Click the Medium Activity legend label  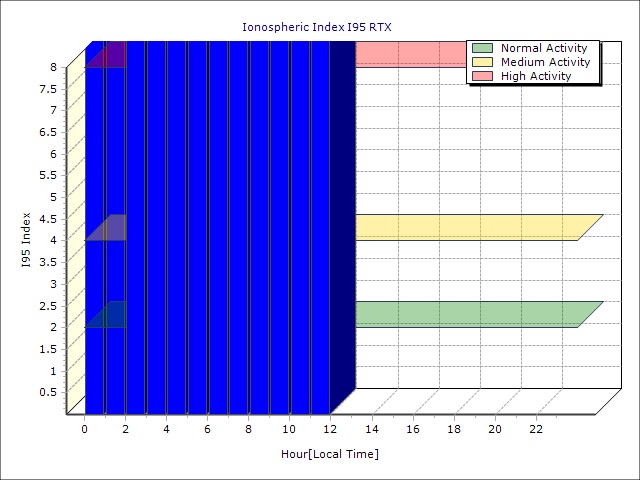pos(545,62)
